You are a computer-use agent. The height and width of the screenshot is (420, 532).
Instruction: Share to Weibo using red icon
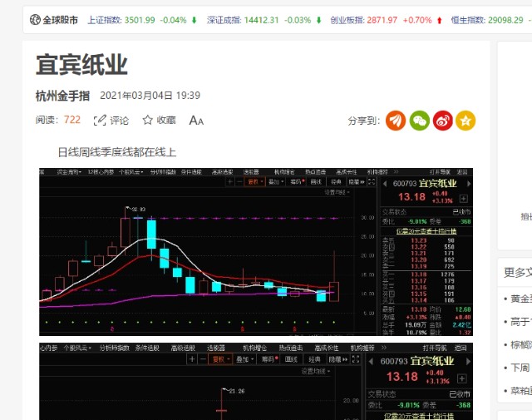pos(442,121)
